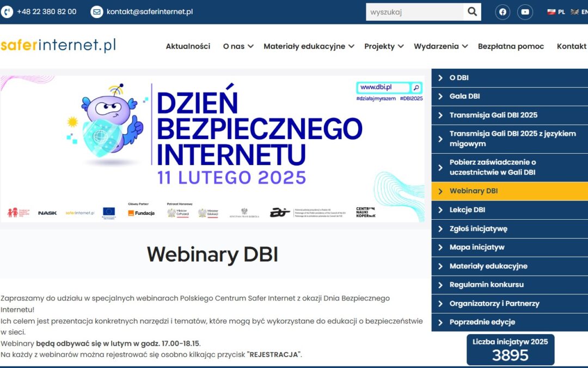Click the +48 22 380 82 00 number

(x=46, y=11)
